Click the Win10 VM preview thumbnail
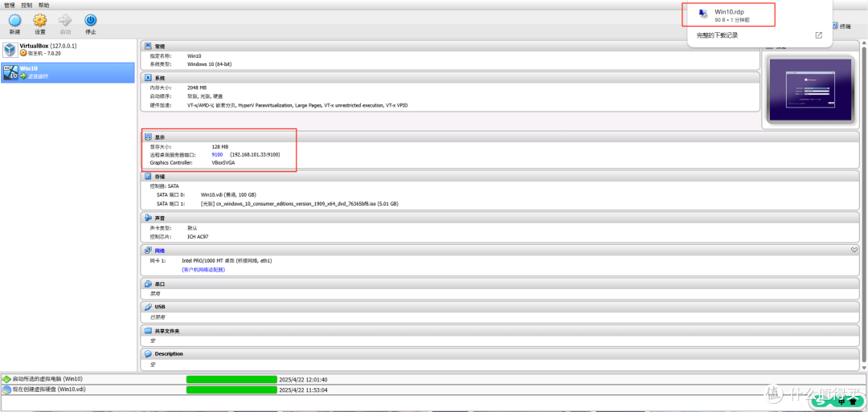 809,90
